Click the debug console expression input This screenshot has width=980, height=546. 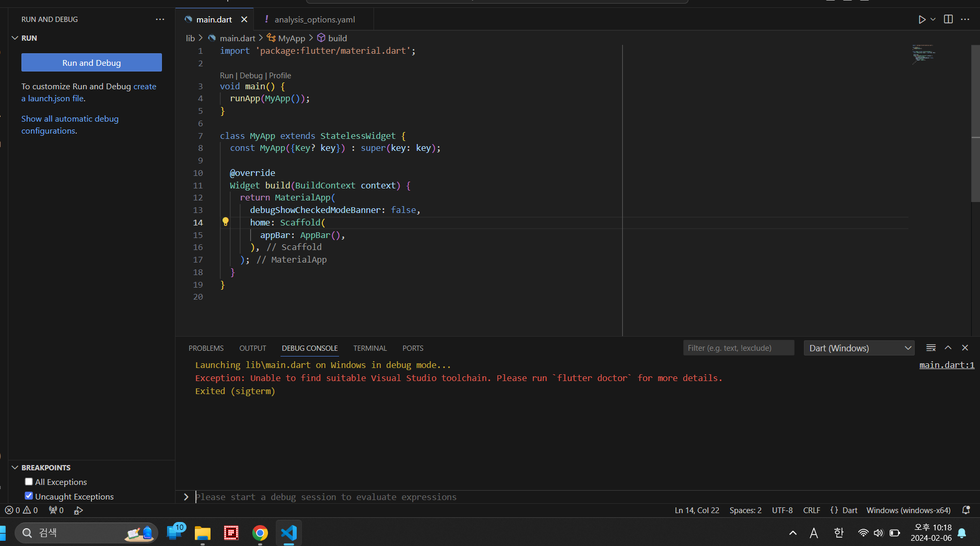coord(585,497)
